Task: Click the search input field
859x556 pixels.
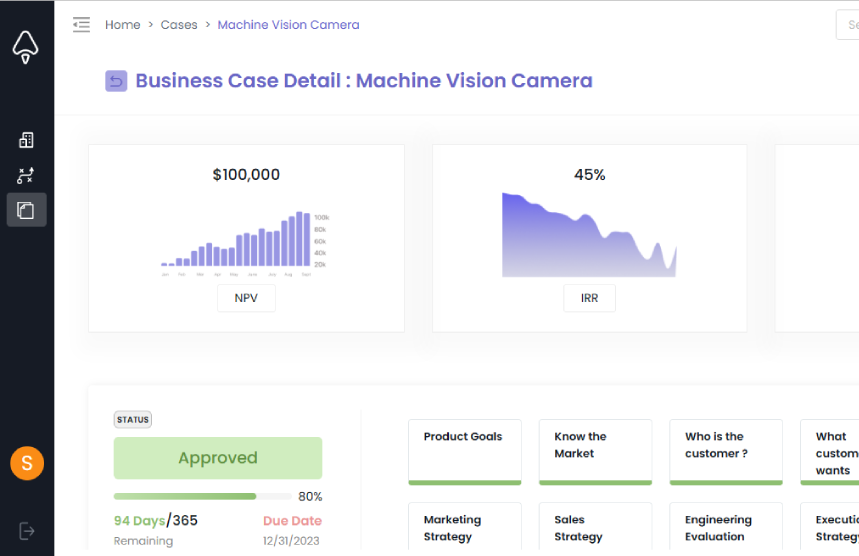Action: point(847,25)
